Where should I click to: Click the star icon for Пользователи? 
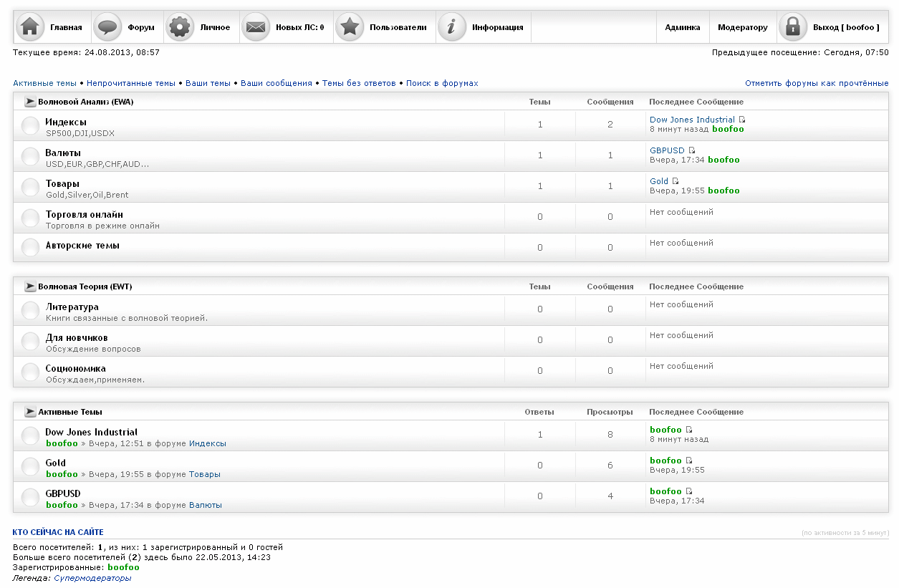(350, 27)
